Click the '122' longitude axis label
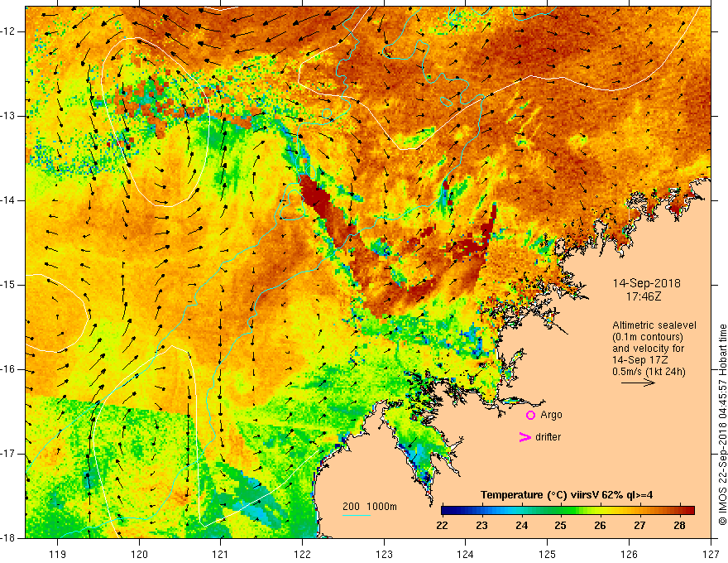The image size is (728, 563). pyautogui.click(x=302, y=554)
